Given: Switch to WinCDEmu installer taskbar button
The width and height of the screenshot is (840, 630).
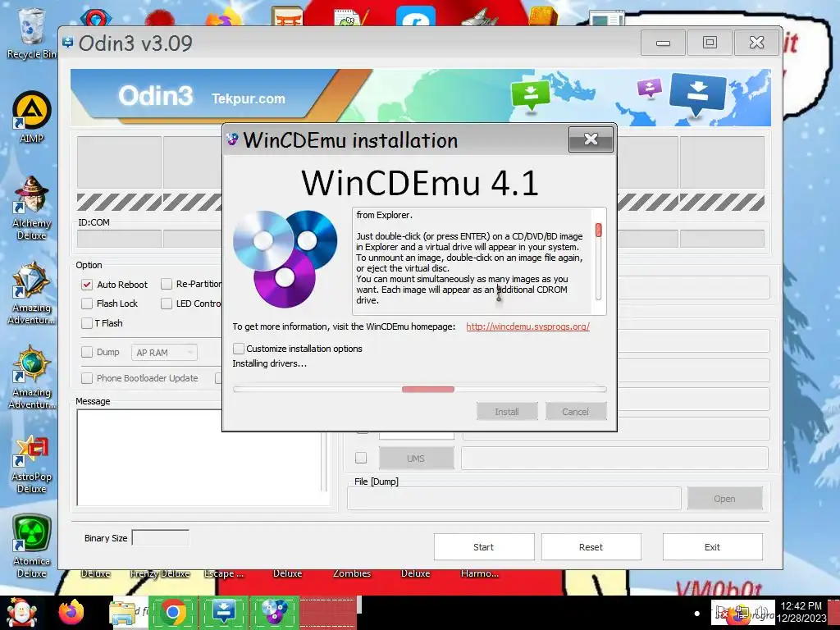Looking at the screenshot, I should point(274,612).
